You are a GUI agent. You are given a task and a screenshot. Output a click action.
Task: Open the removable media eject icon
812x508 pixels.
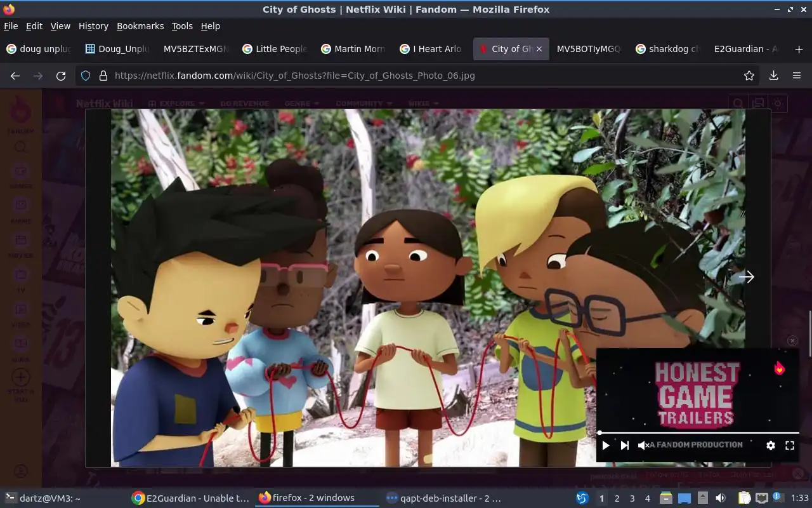[x=703, y=498]
